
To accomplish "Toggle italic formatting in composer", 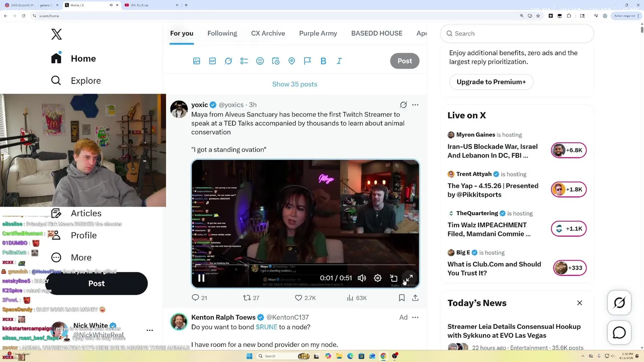I will coord(339,61).
